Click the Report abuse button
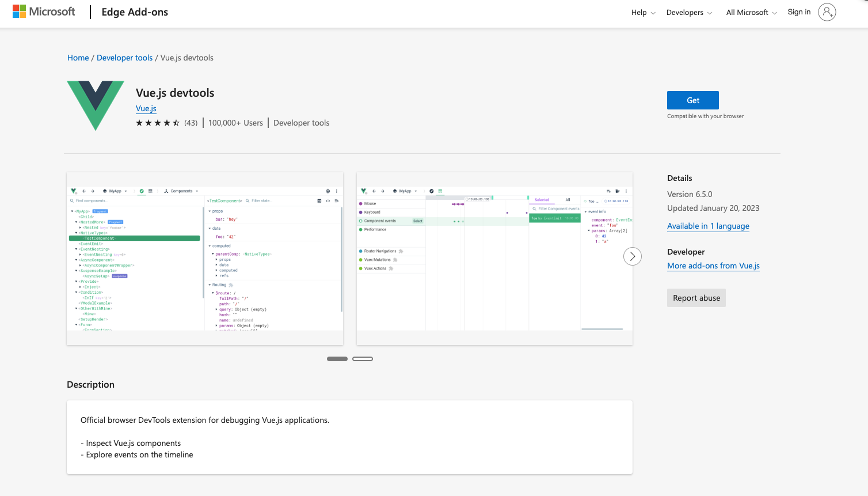Screen dimensions: 868x496 [x=696, y=298]
